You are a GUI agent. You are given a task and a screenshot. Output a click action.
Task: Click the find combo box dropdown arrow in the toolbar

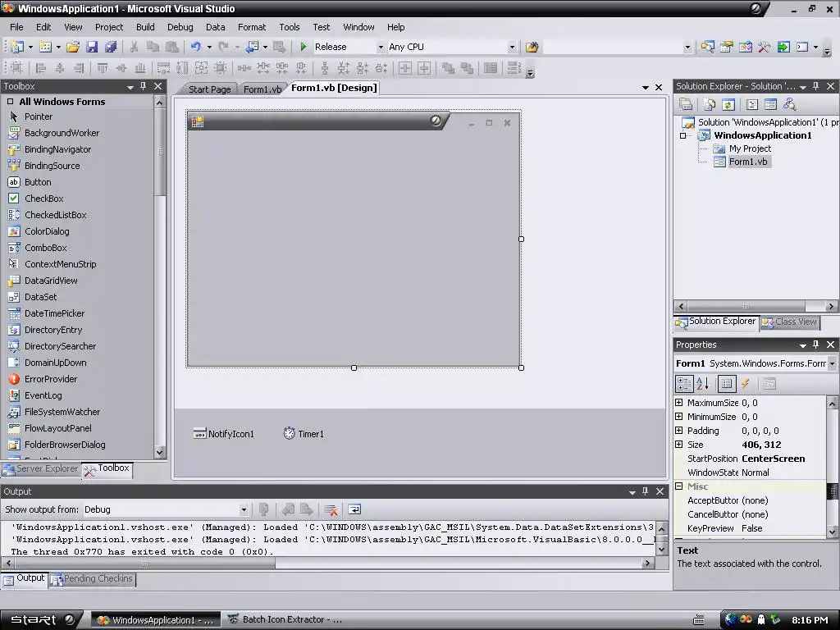(x=687, y=47)
